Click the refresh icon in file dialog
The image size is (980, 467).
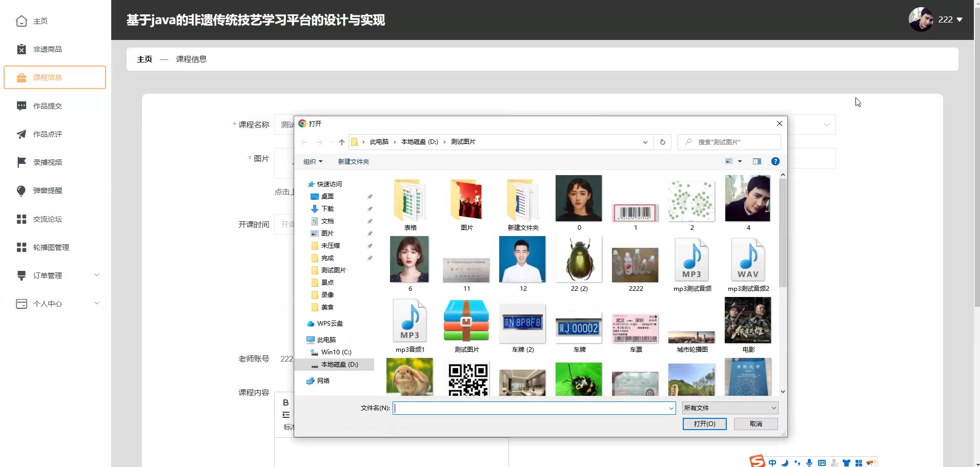pos(662,142)
